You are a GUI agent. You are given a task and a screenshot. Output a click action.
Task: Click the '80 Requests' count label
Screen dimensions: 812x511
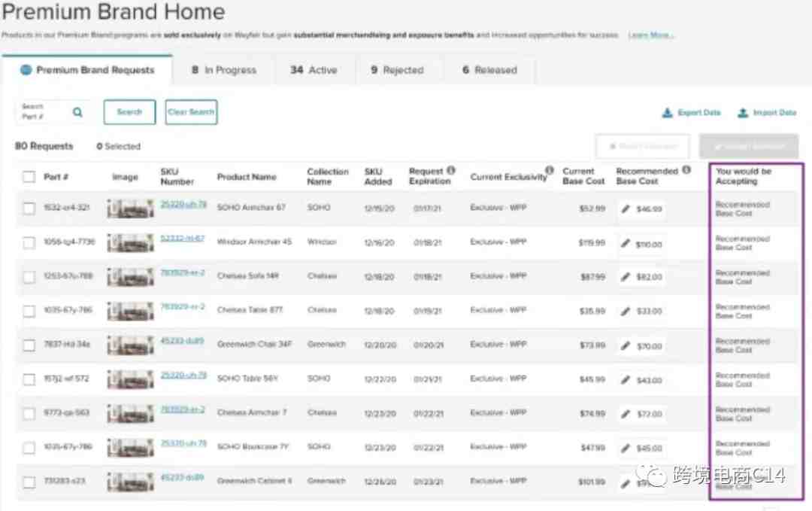click(44, 146)
